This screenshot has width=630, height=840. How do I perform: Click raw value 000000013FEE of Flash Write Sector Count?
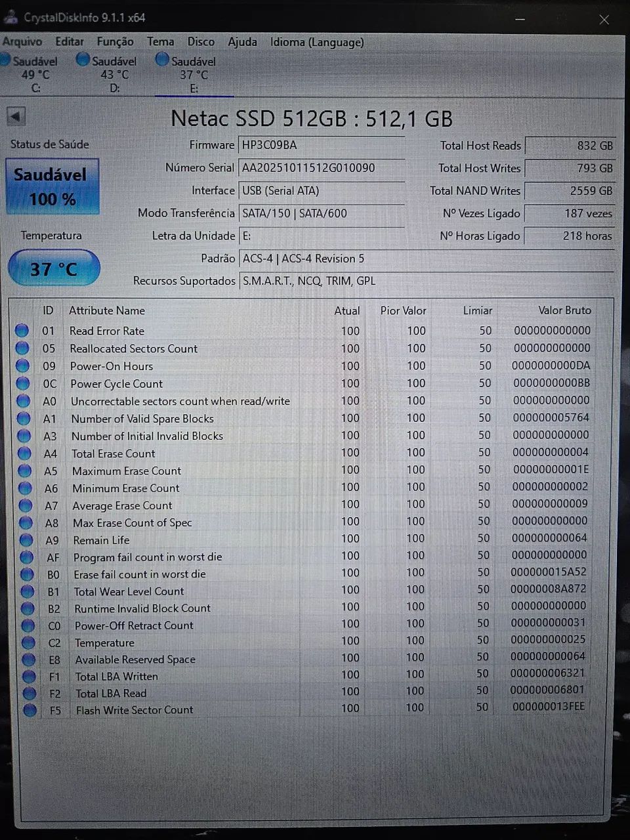coord(548,706)
